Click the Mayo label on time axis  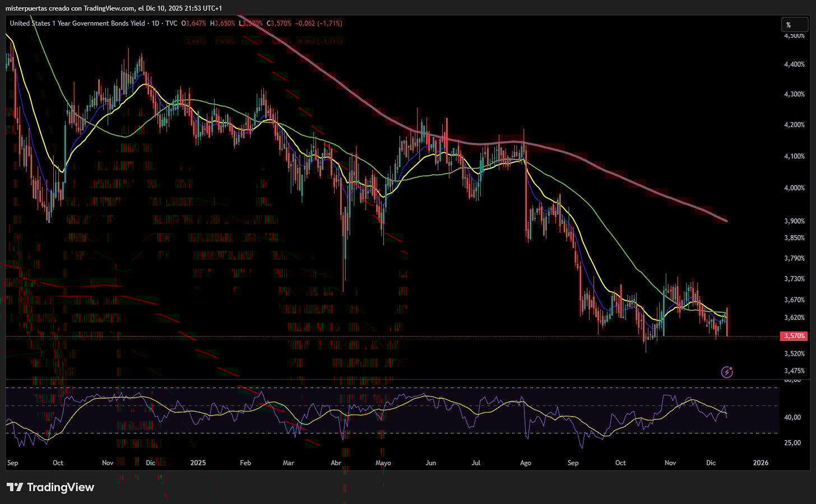click(x=383, y=463)
